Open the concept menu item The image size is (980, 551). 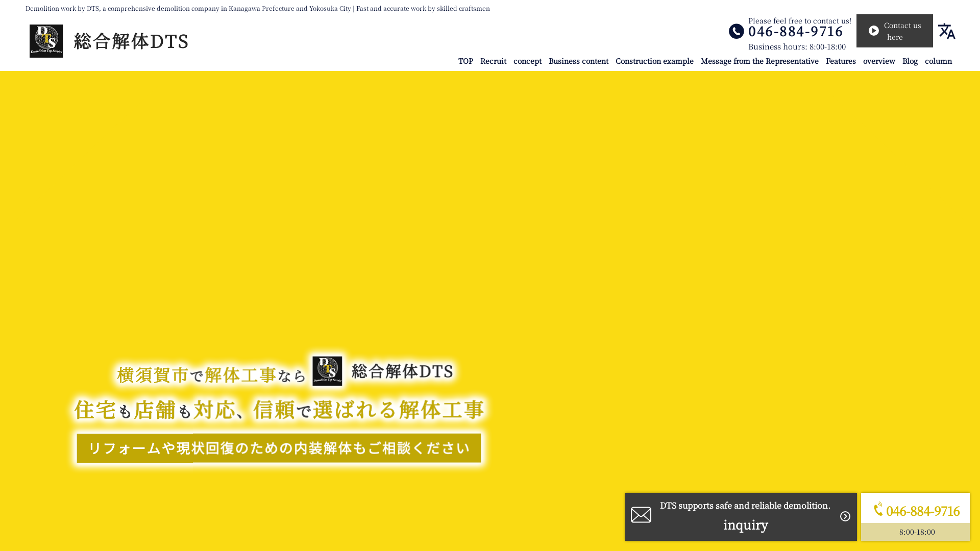[x=527, y=61]
